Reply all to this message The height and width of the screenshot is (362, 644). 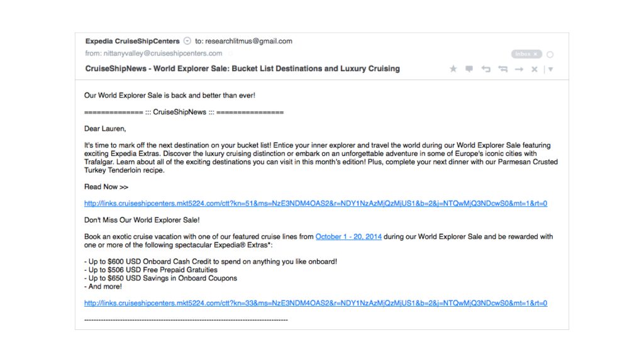(x=503, y=69)
